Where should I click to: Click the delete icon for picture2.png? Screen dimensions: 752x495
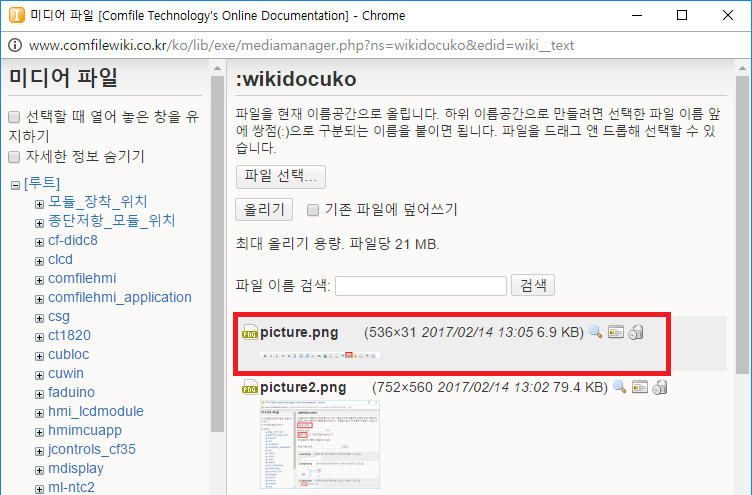click(659, 387)
